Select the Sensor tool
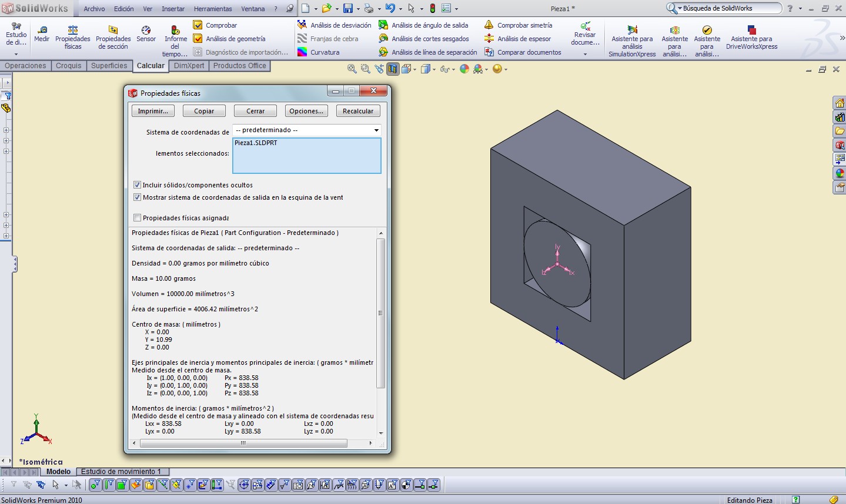Viewport: 846px width, 504px height. tap(146, 34)
